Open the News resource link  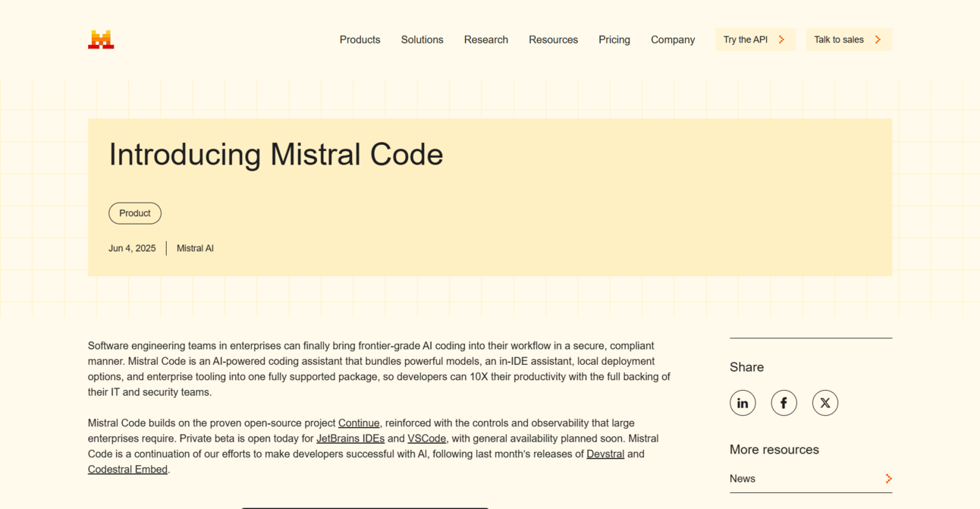(x=811, y=479)
